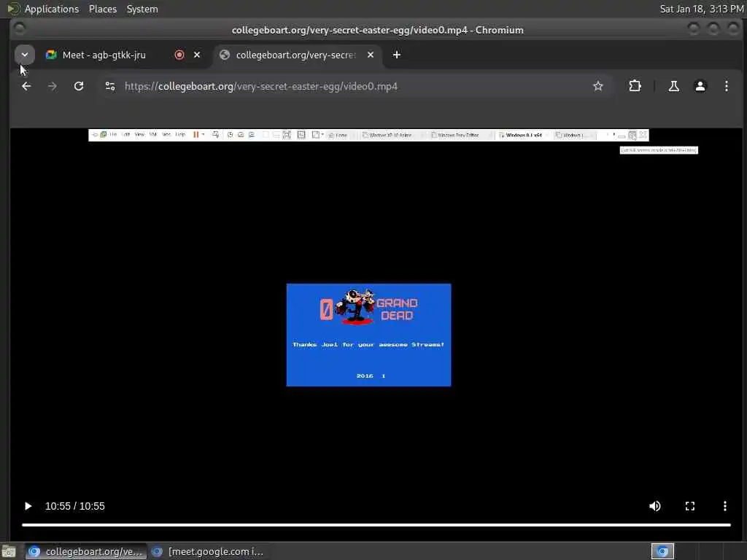The width and height of the screenshot is (747, 560).
Task: Bookmark this page with the star icon
Action: (x=598, y=86)
